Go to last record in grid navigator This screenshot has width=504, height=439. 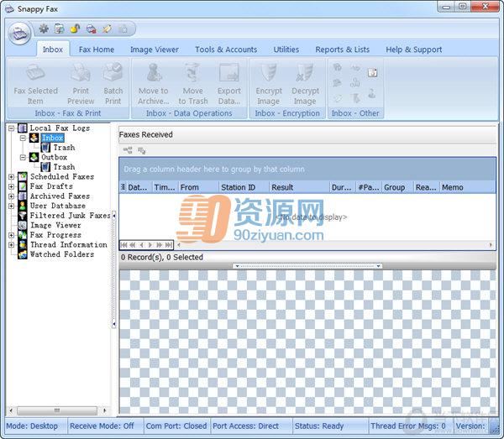pos(168,245)
